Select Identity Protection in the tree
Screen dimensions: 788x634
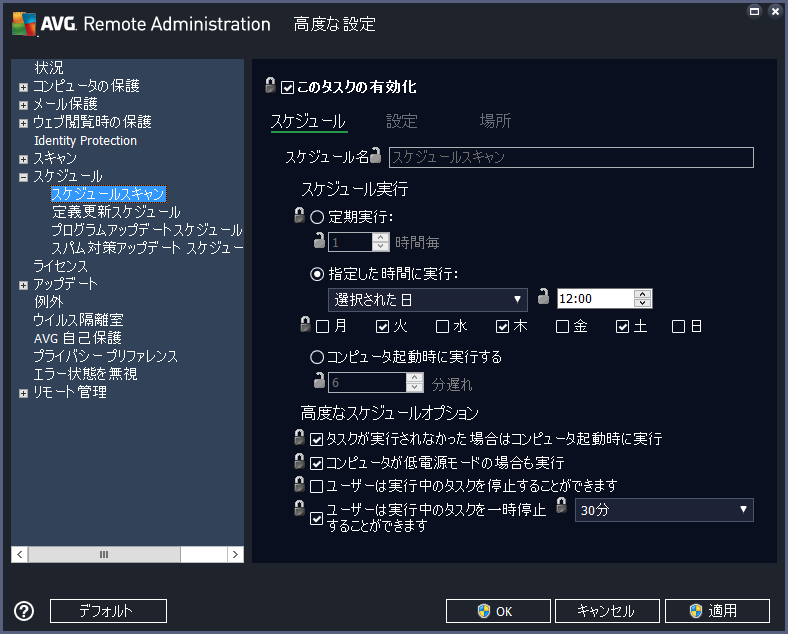(85, 141)
